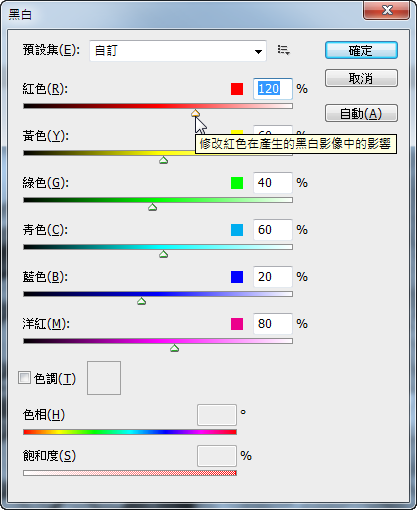Viewport: 417px width, 510px height.
Task: Click the red color swatch beside 紅色
Action: tap(237, 89)
